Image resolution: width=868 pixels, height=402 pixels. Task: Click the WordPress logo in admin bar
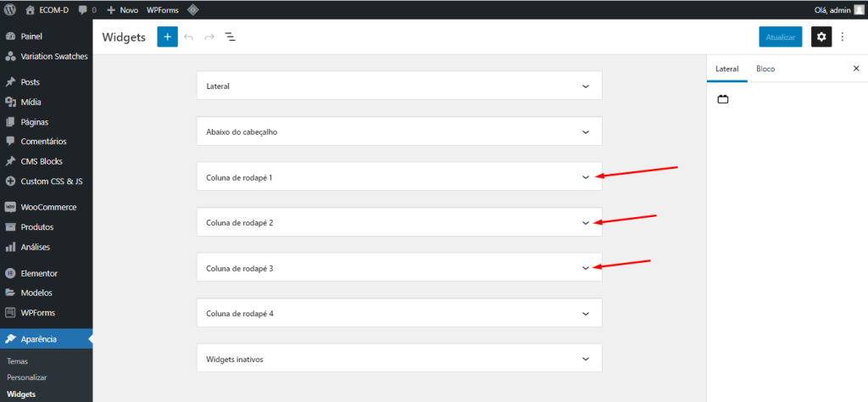tap(10, 9)
